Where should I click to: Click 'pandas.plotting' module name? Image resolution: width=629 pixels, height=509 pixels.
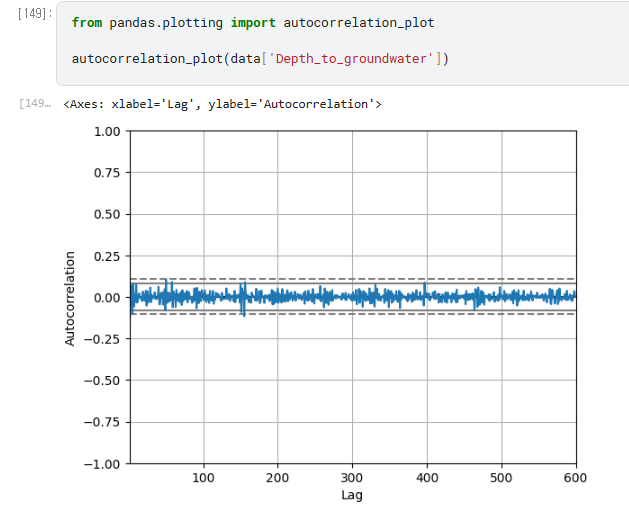[166, 23]
